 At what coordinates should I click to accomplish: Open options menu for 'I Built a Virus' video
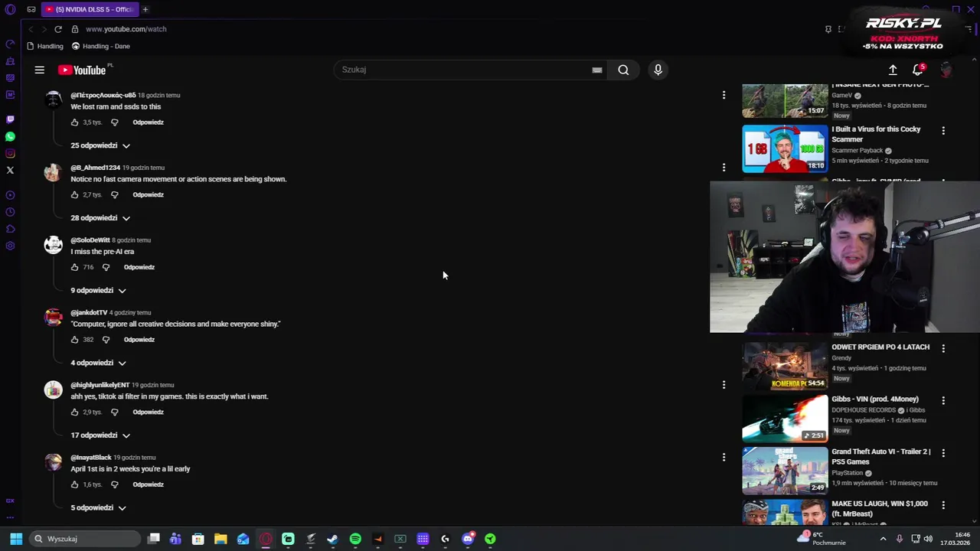tap(943, 131)
